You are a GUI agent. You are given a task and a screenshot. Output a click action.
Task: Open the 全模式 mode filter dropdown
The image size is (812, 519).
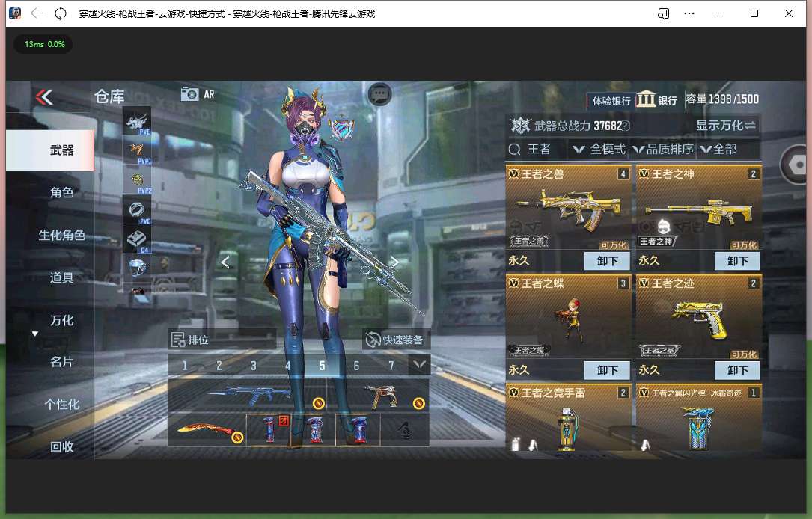coord(599,150)
